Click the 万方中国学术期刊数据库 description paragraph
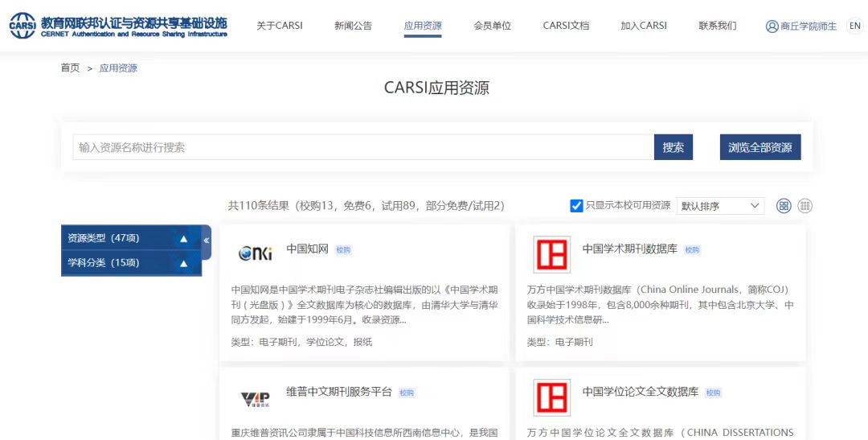Viewport: 868px width, 440px height. coord(660,305)
